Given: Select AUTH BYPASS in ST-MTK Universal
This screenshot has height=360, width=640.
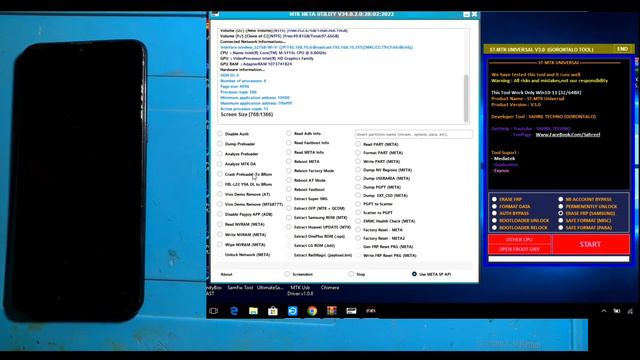Looking at the screenshot, I should [x=510, y=213].
